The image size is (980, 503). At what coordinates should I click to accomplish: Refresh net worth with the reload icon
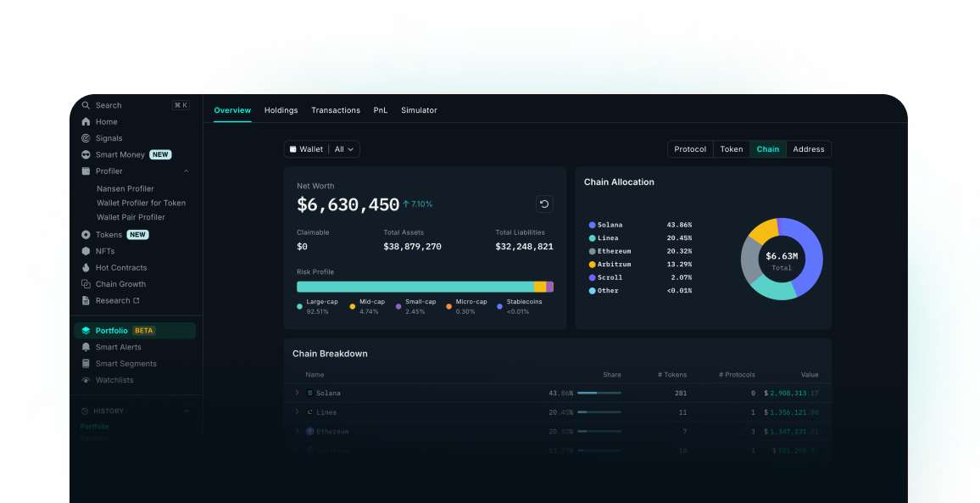544,204
